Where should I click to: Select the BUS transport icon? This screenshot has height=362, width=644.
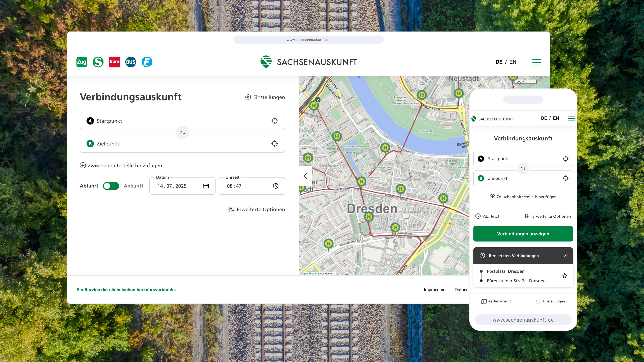[x=130, y=62]
